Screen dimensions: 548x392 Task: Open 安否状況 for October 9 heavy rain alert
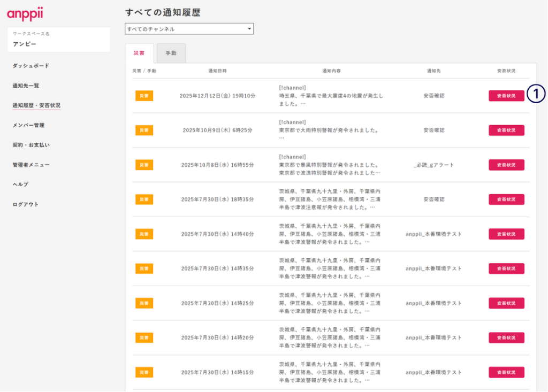tap(506, 130)
